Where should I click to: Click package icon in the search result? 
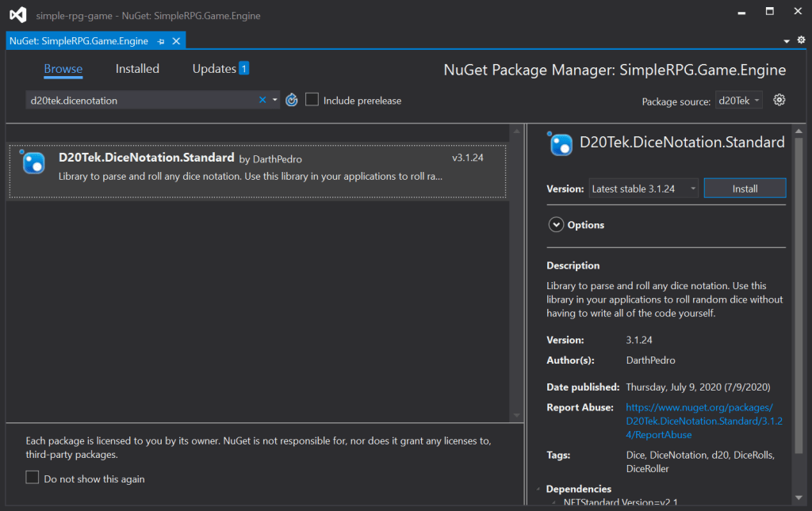click(x=33, y=162)
